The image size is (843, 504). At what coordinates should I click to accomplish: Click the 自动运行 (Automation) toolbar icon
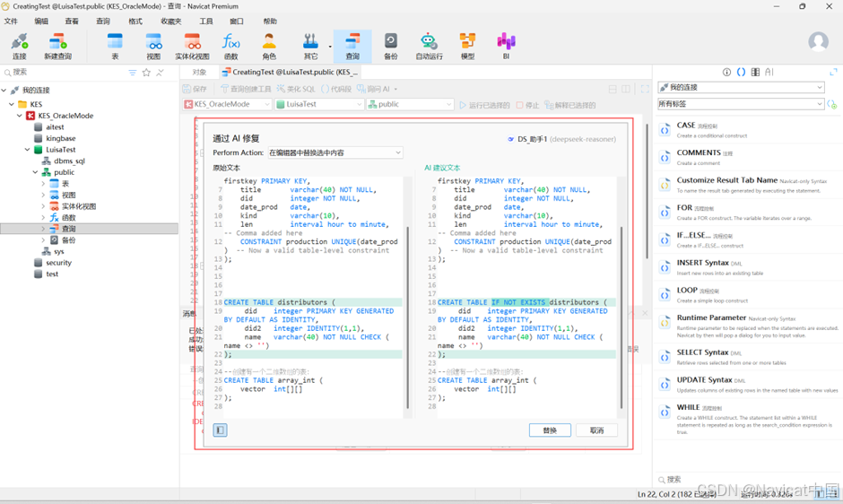tap(429, 47)
